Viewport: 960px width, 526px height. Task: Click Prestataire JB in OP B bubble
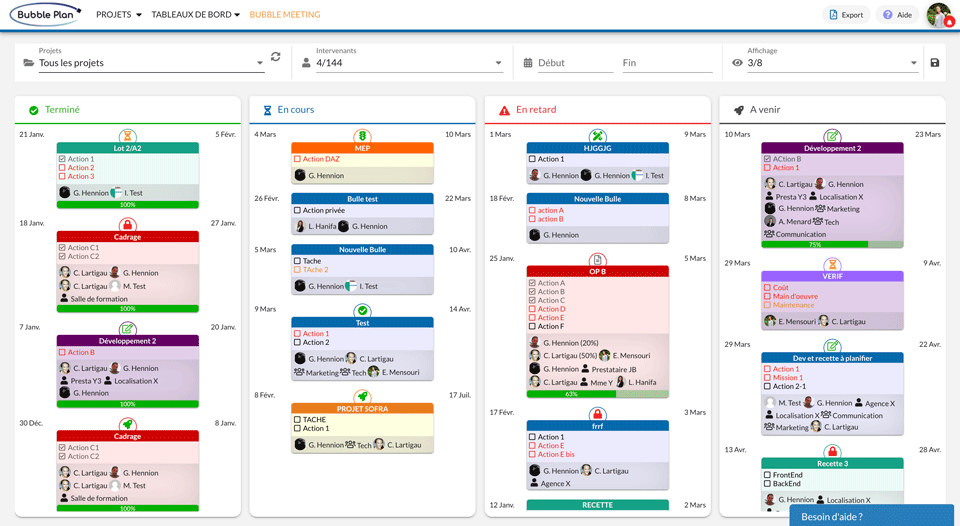pyautogui.click(x=613, y=369)
